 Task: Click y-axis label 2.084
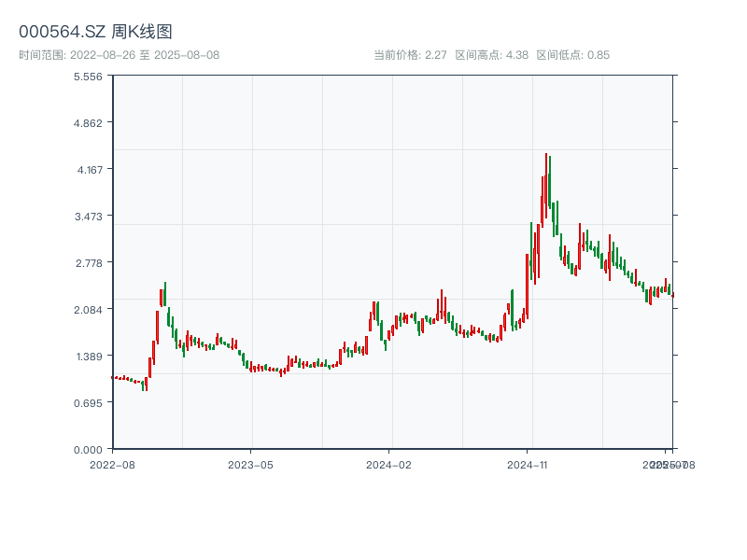coord(88,310)
